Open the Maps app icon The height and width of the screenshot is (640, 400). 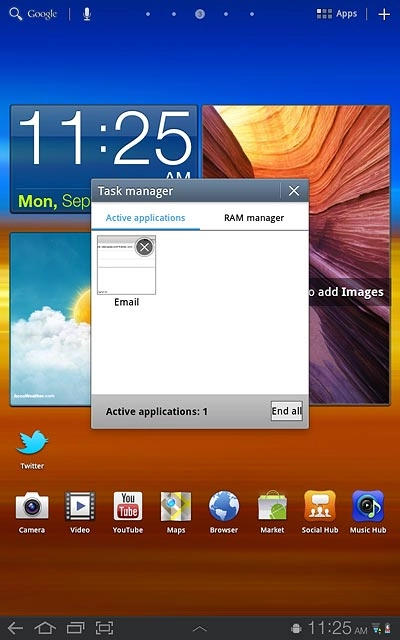coord(176,507)
